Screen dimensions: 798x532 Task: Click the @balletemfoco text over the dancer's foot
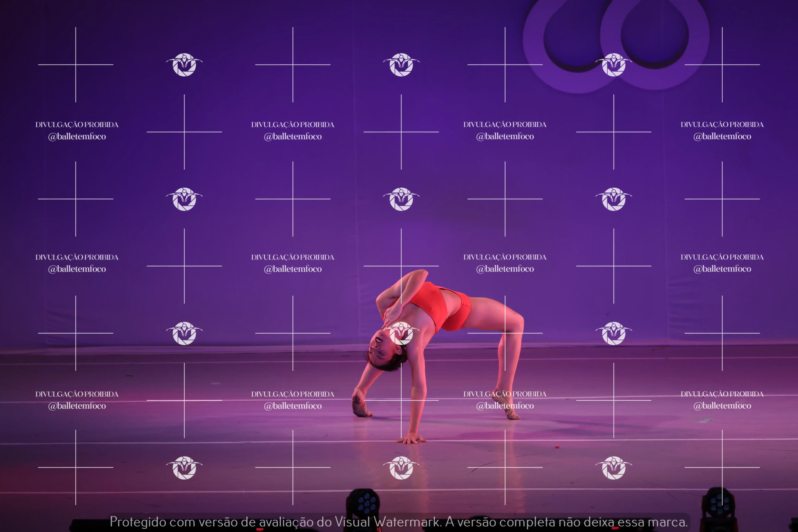[505, 406]
